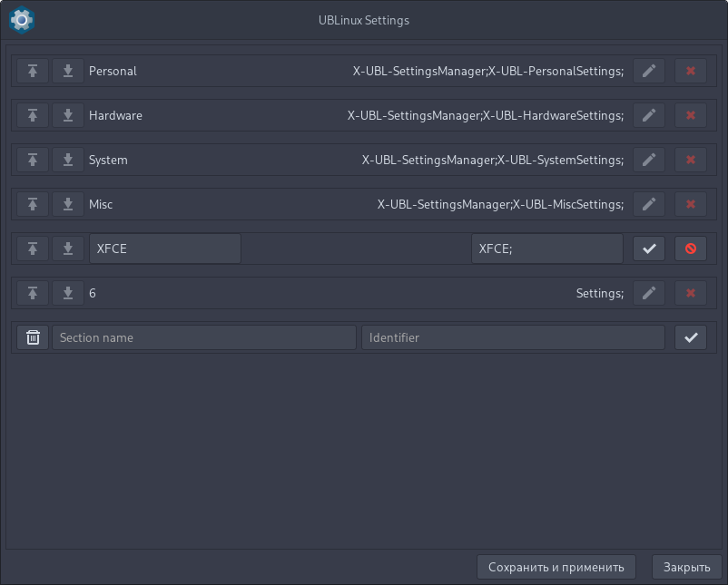Viewport: 728px width, 585px height.
Task: Cancel editing the XFCE row
Action: point(691,249)
